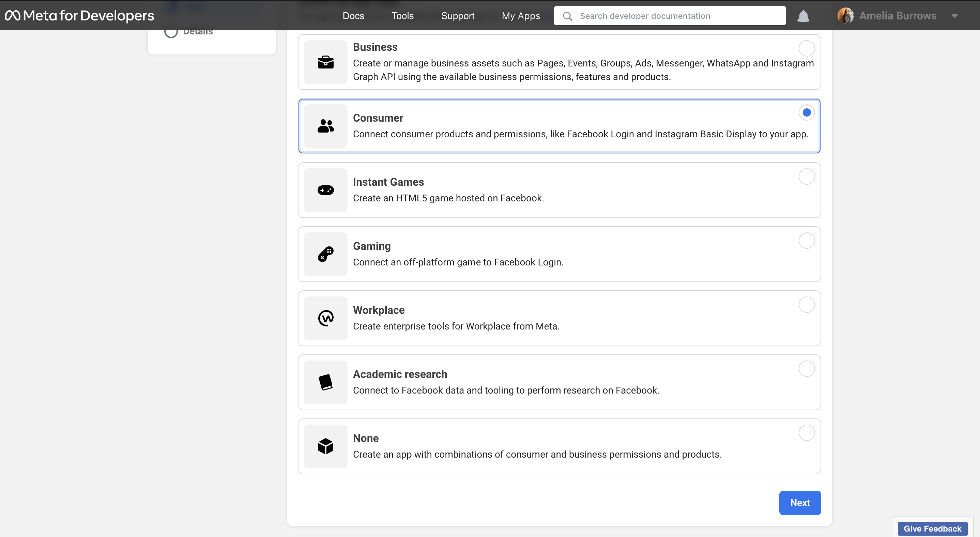Click the Academic research book icon
980x537 pixels.
(325, 382)
